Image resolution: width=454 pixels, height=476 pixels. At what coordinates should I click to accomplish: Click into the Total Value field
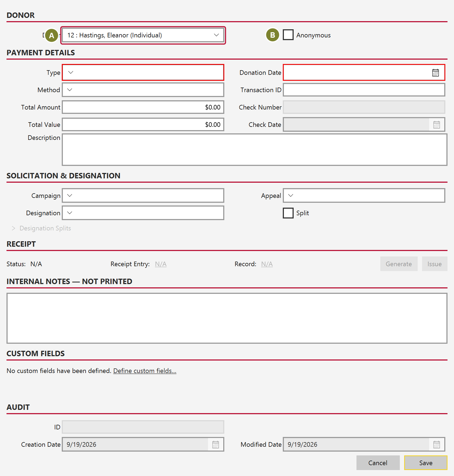coord(143,124)
